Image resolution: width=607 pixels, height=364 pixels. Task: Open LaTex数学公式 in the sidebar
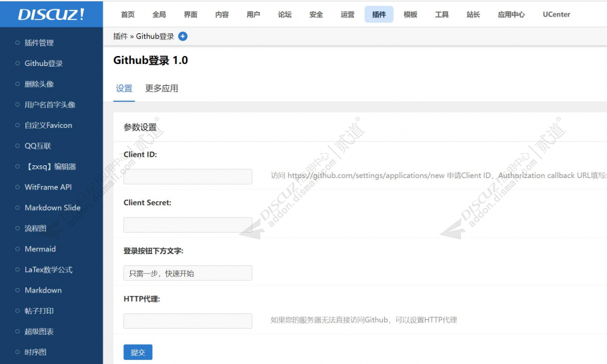[49, 269]
